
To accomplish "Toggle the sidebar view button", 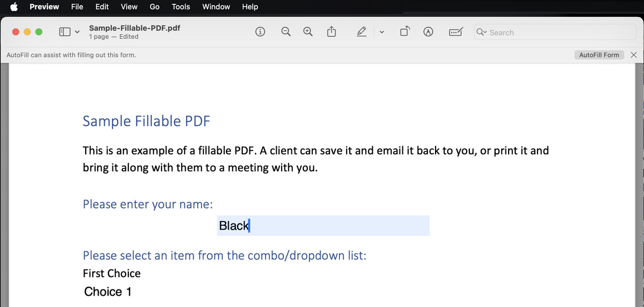I will tap(64, 32).
